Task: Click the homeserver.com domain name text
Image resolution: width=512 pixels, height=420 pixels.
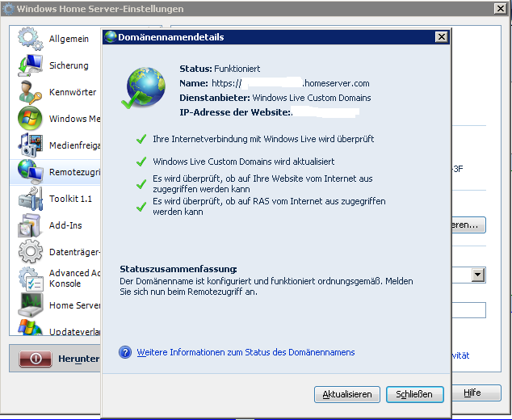Action: click(x=337, y=83)
